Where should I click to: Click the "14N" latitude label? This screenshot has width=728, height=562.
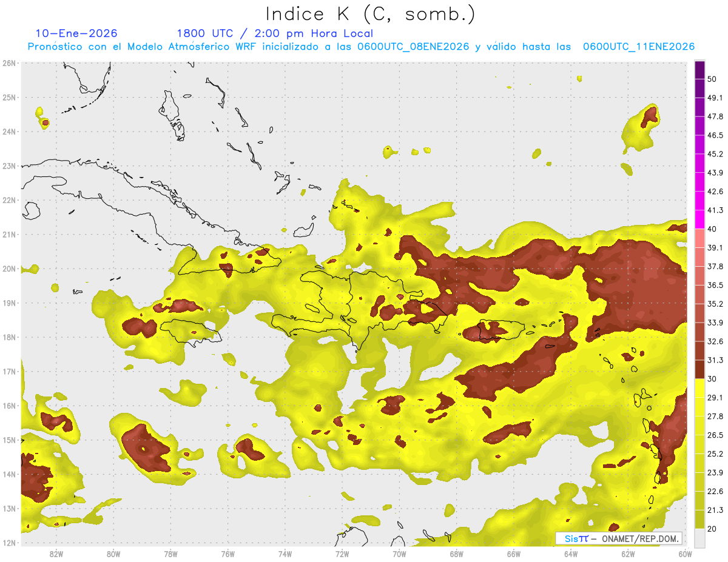coord(9,474)
